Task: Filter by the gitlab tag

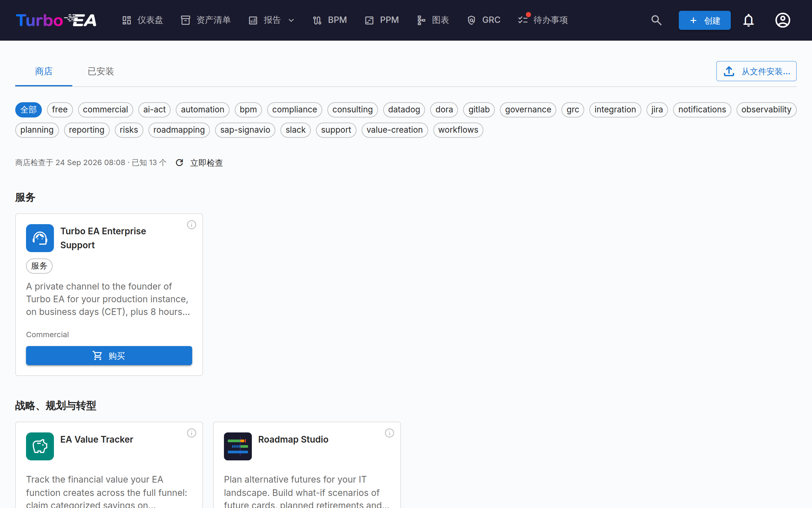Action: [479, 110]
